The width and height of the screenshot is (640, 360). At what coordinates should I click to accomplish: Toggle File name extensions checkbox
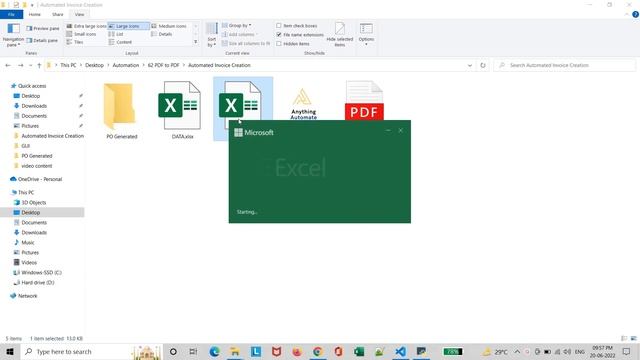pyautogui.click(x=300, y=35)
